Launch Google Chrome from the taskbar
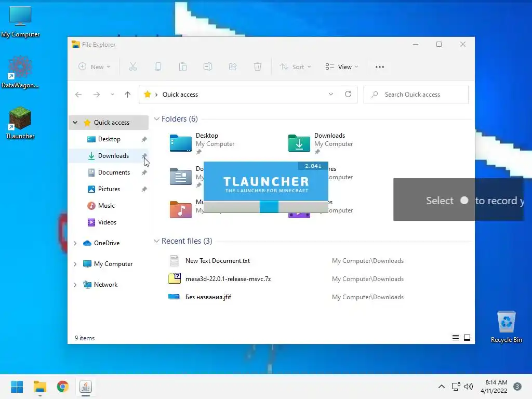 63,387
